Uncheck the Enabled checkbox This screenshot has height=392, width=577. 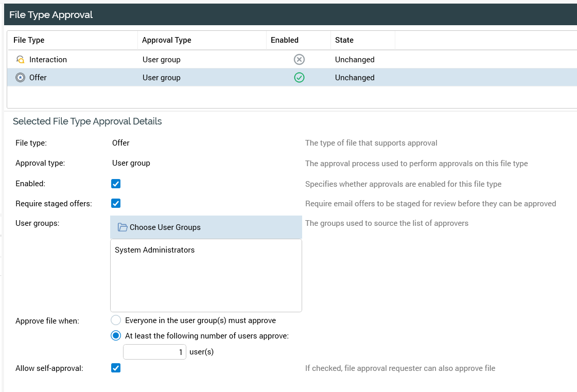point(116,184)
